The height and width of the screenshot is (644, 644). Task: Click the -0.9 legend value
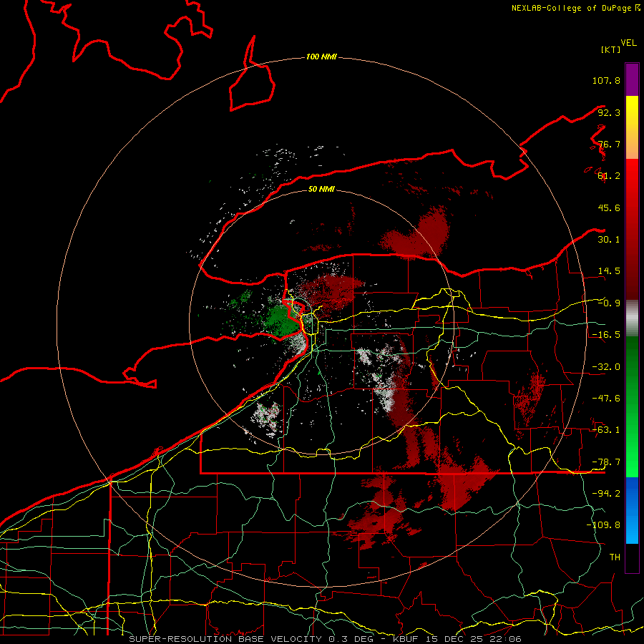[609, 303]
